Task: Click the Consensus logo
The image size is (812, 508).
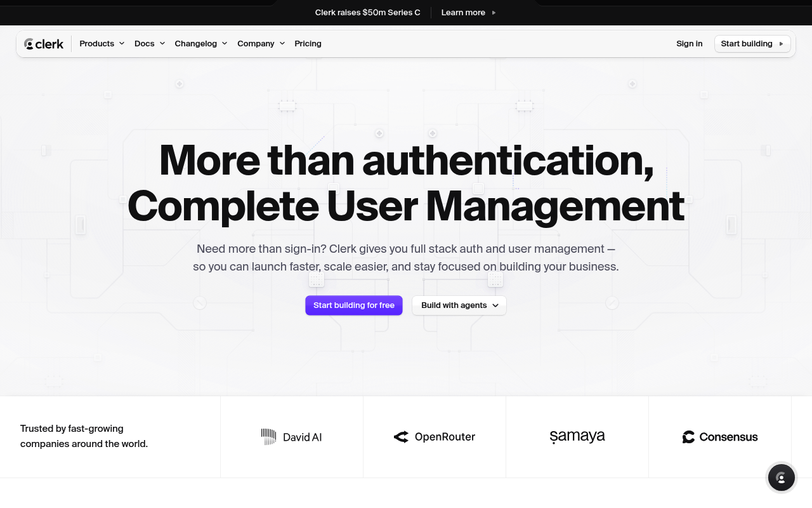Action: [720, 437]
